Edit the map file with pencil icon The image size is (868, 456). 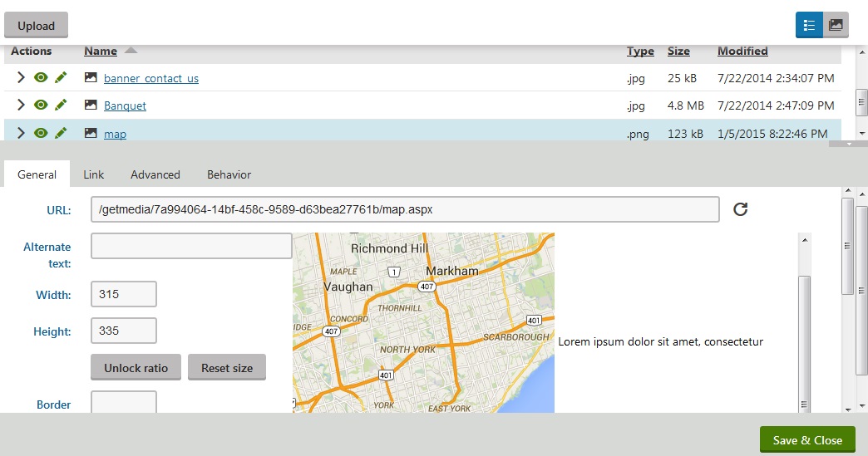point(61,133)
